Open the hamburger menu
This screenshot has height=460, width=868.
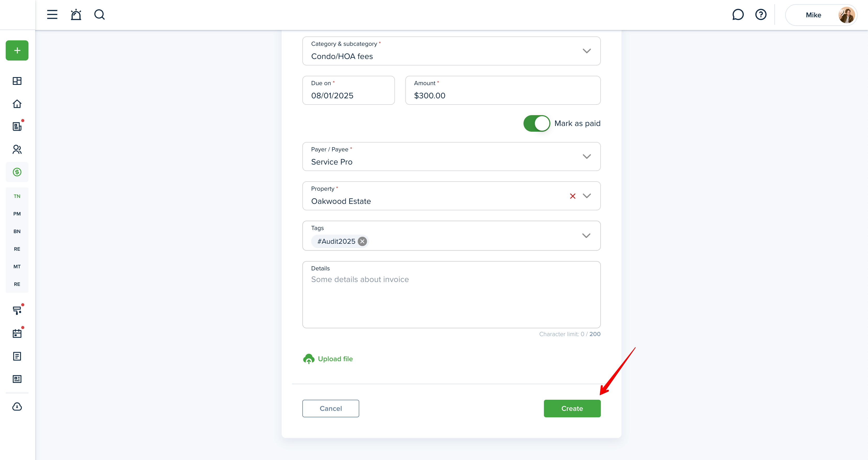pos(52,14)
